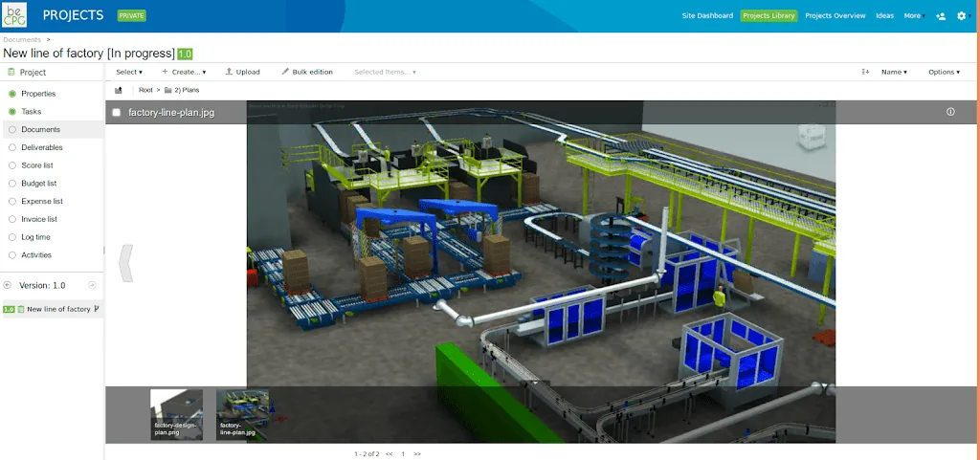The image size is (980, 460).
Task: Go to previous version arrow
Action: coord(8,285)
